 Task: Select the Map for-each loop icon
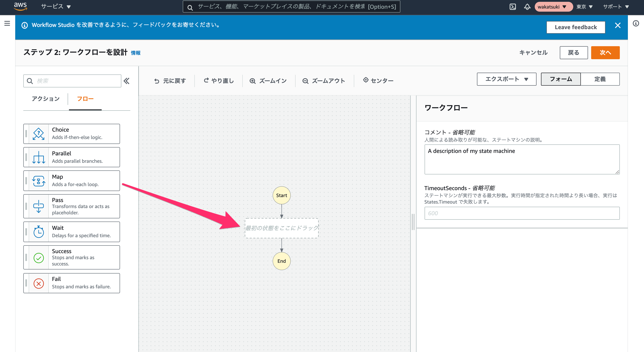pos(39,181)
